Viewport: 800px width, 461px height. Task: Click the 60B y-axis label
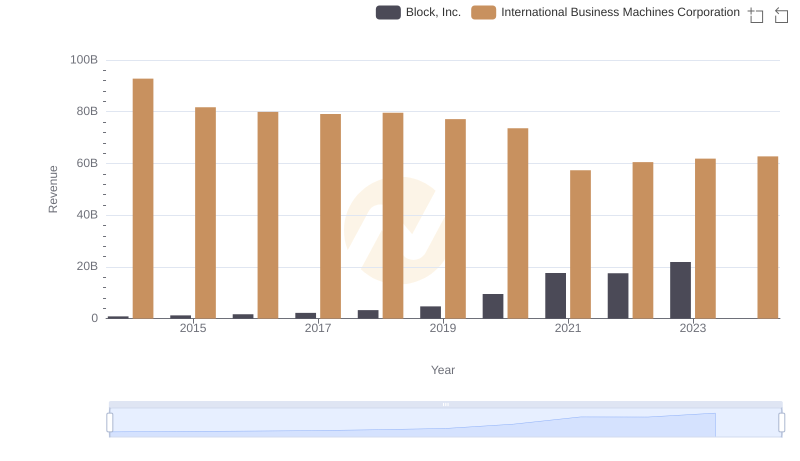tap(87, 163)
